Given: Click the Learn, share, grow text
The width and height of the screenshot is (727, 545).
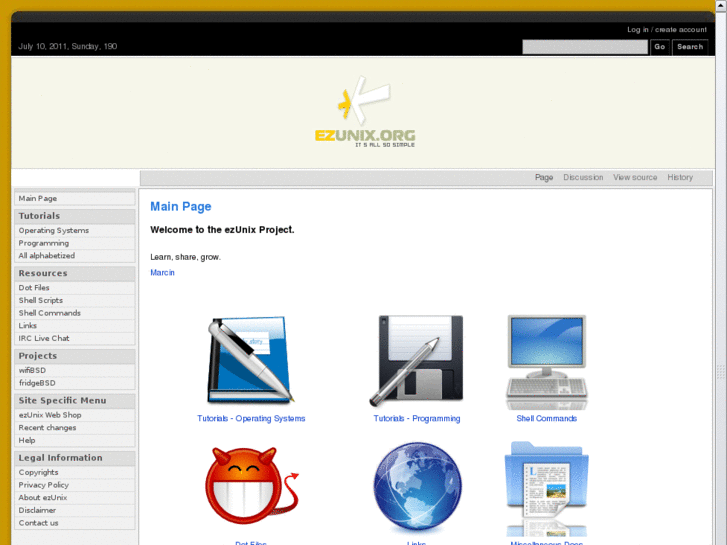Looking at the screenshot, I should [x=185, y=257].
